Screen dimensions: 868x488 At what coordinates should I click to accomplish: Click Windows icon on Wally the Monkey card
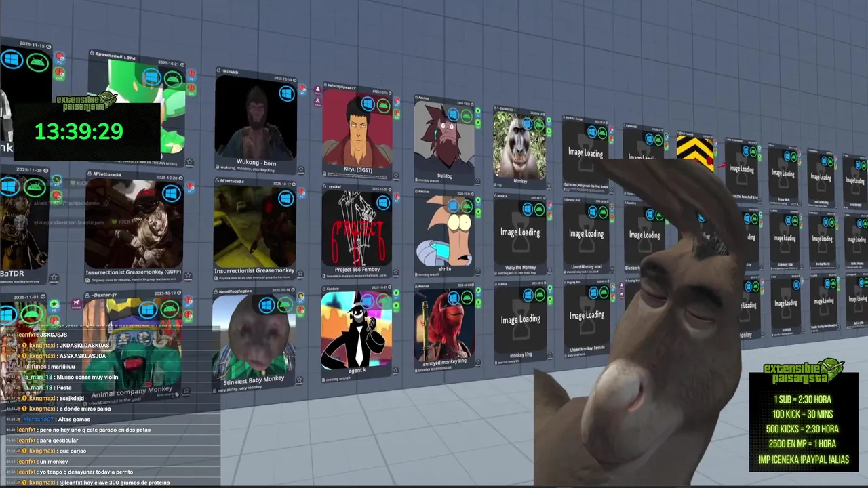pyautogui.click(x=528, y=209)
